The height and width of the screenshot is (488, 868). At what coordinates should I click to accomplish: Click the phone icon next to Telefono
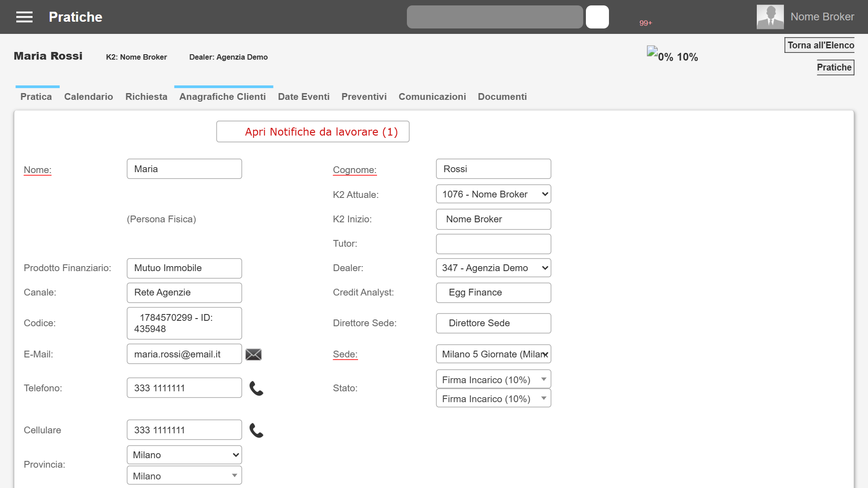(x=256, y=388)
